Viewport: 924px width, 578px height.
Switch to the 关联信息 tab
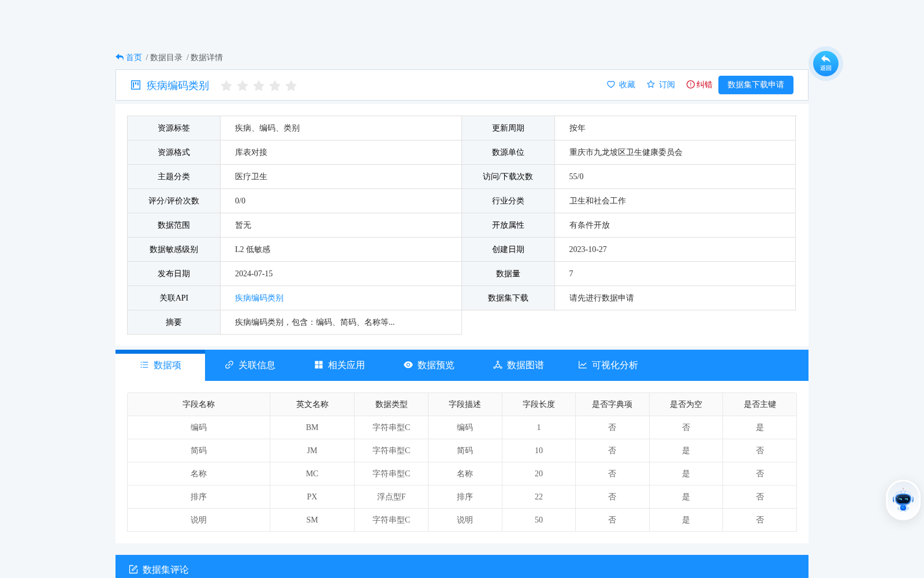pyautogui.click(x=250, y=365)
